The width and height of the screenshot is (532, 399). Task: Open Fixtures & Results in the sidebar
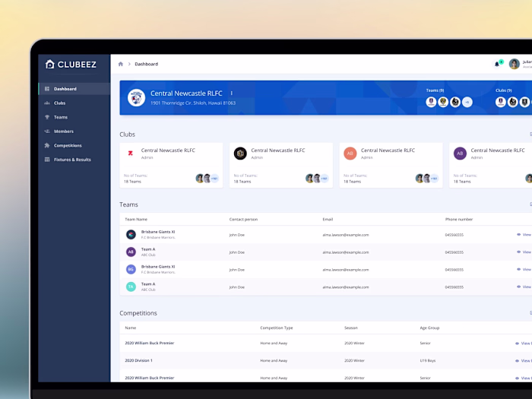[74, 160]
